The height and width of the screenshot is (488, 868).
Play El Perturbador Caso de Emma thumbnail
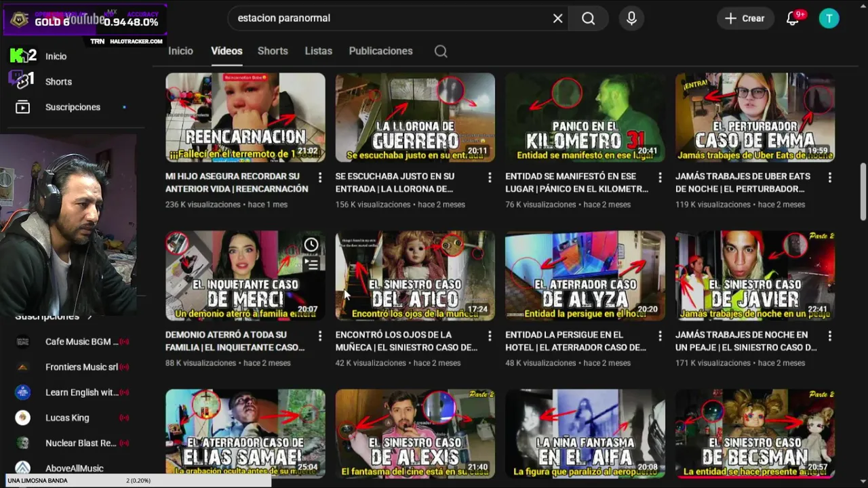(x=755, y=117)
